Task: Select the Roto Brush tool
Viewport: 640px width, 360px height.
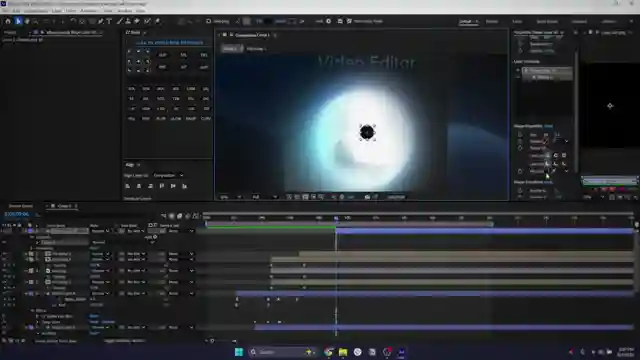Action: [x=147, y=21]
